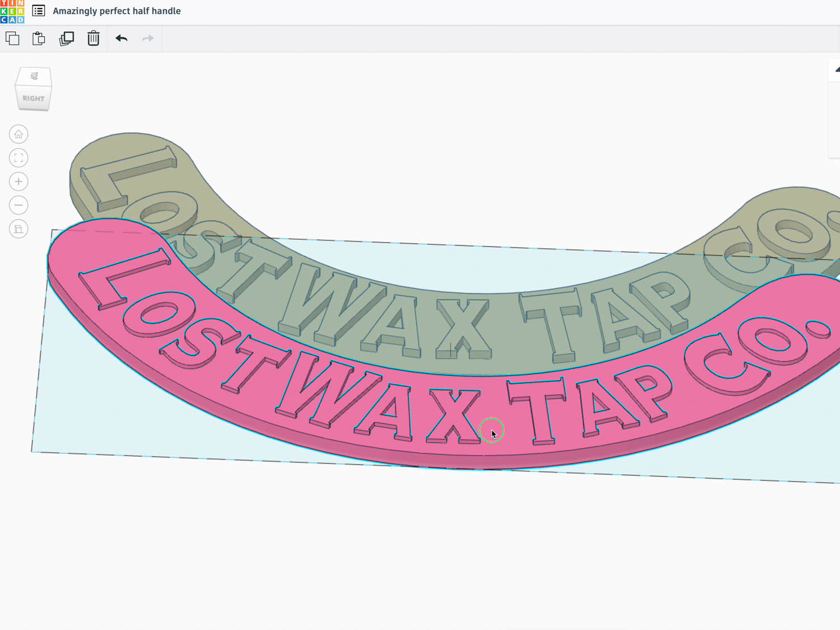This screenshot has height=630, width=840.
Task: Zoom in with the plus button
Action: [18, 181]
